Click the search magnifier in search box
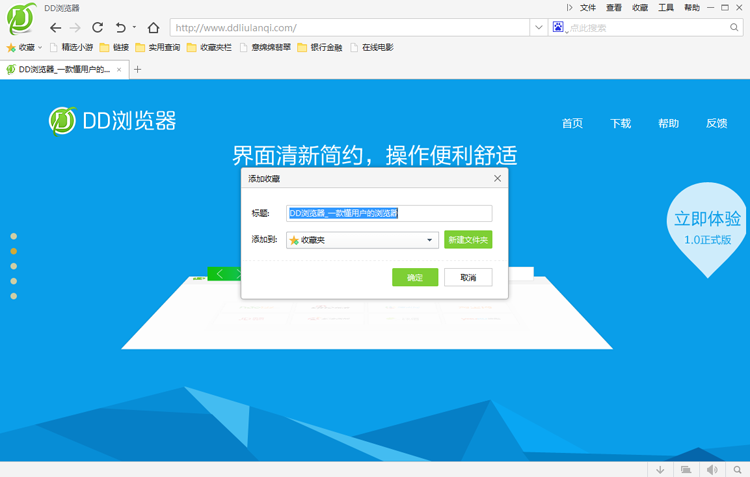The image size is (750, 477). (x=734, y=27)
